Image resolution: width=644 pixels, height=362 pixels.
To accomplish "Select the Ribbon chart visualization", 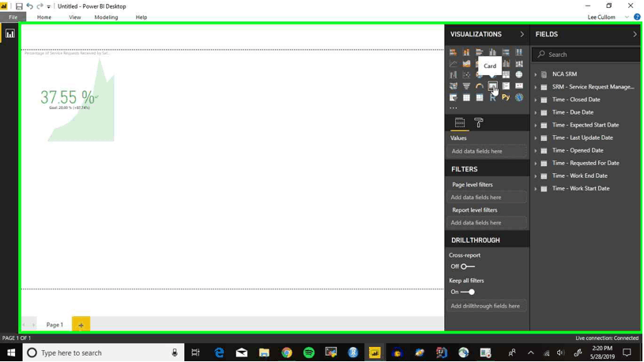I will (519, 64).
